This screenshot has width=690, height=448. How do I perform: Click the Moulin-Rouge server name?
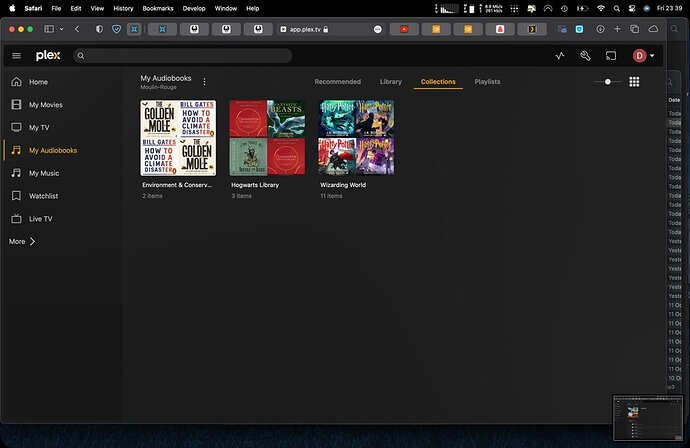click(x=158, y=87)
